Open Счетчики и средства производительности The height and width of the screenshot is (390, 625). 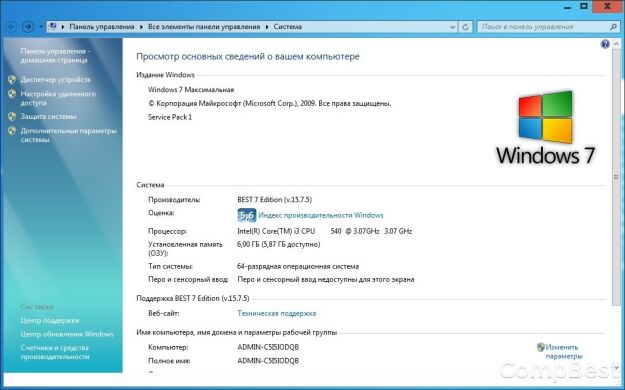point(55,352)
